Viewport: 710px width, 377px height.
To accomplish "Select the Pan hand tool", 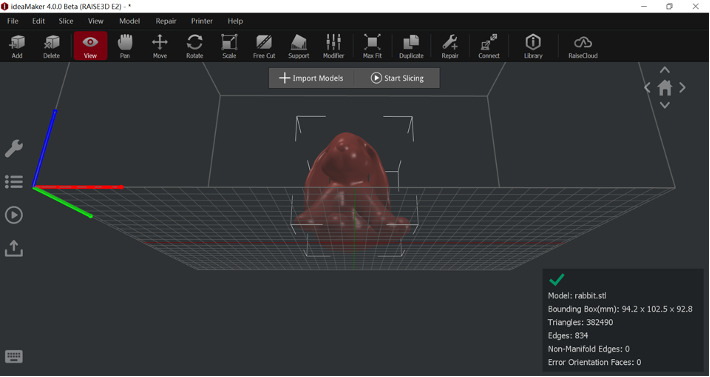I will pyautogui.click(x=125, y=46).
